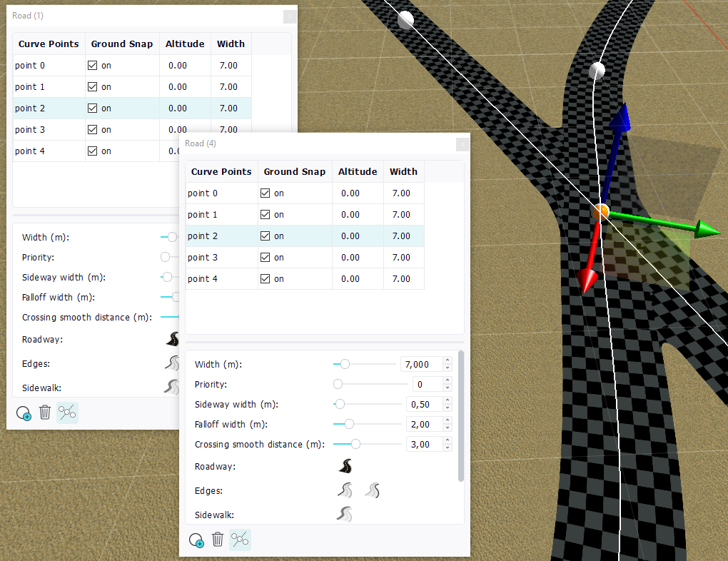728x561 pixels.
Task: Click the second Edges icon in Road (4)
Action: point(372,490)
